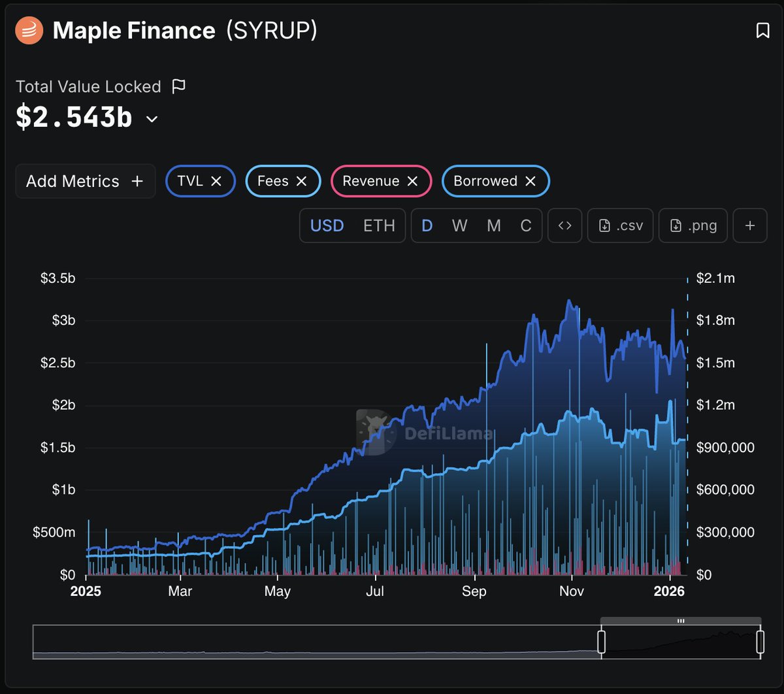The width and height of the screenshot is (784, 694).
Task: Click the flag icon beside Total Value Locked
Action: 178,86
